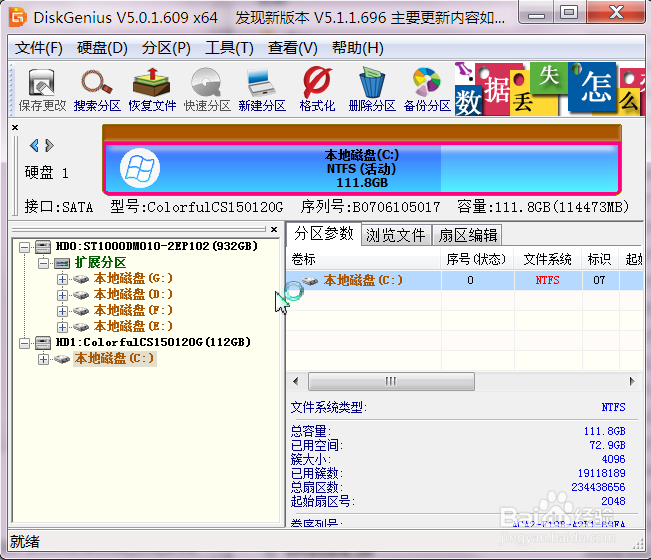This screenshot has width=651, height=560.
Task: Open the 查看(V) menu
Action: (x=293, y=48)
